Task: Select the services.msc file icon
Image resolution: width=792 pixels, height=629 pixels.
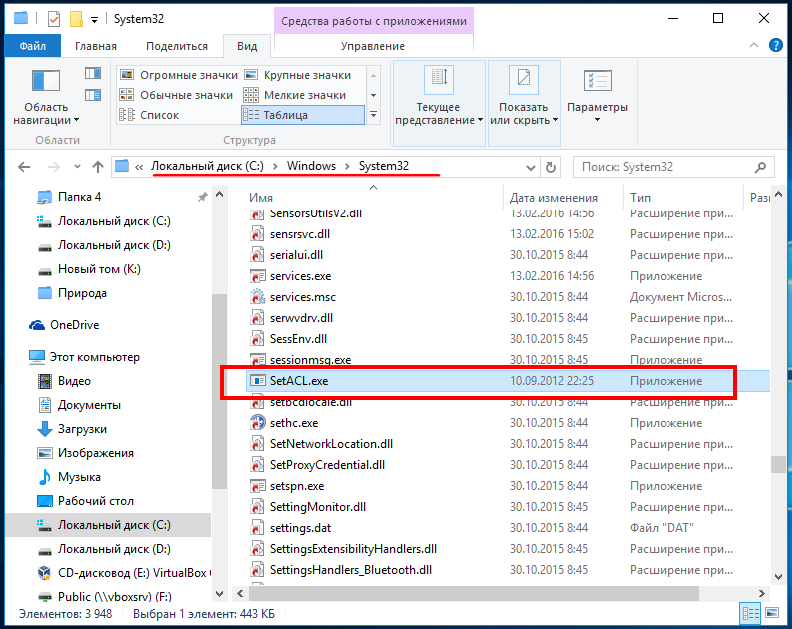Action: pos(258,297)
